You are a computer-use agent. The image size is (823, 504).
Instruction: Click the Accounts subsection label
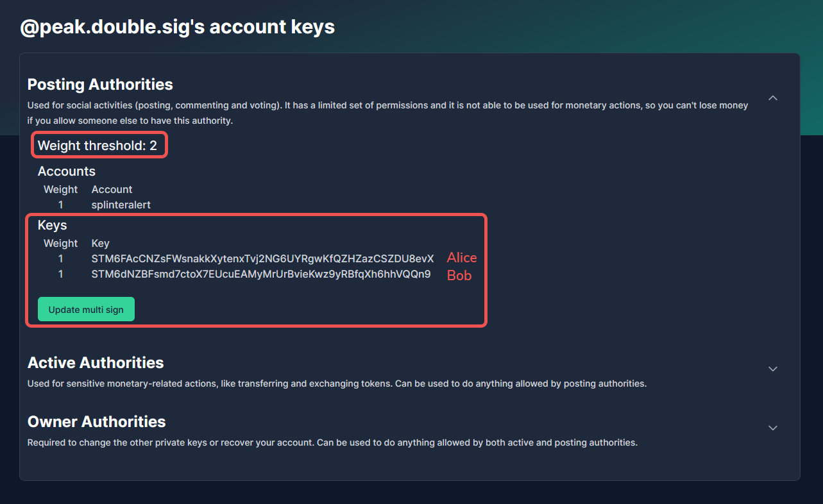point(67,171)
